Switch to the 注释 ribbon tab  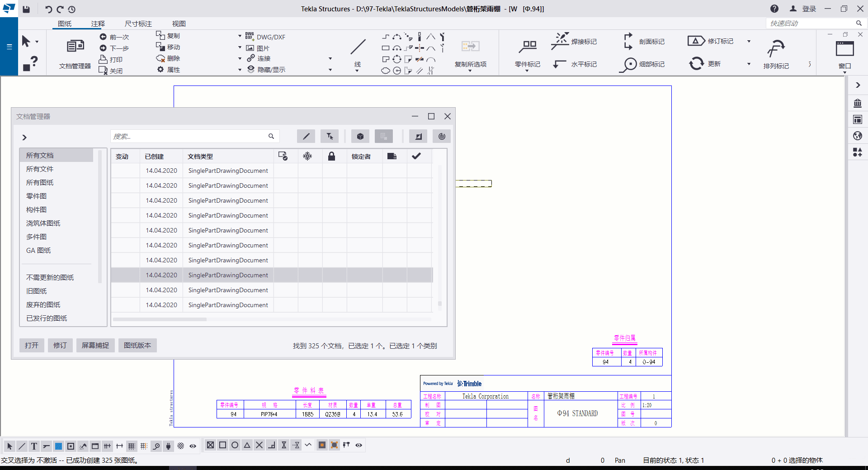click(x=98, y=24)
